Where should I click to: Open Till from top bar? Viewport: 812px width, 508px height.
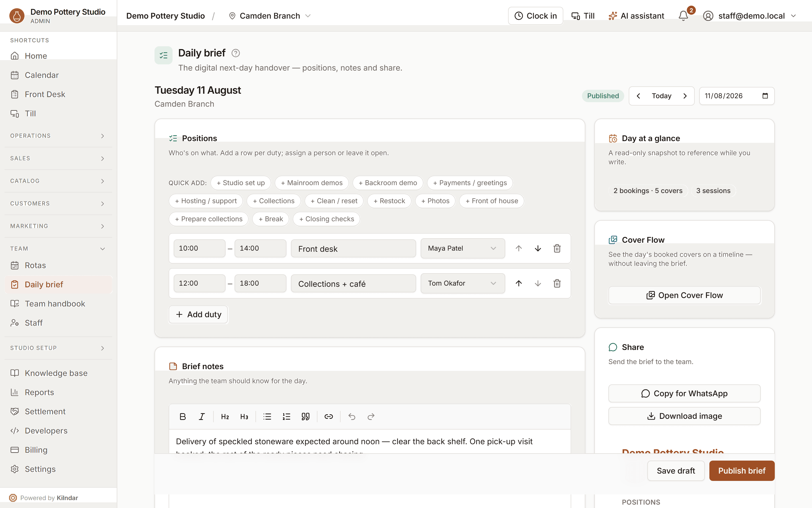coord(583,16)
